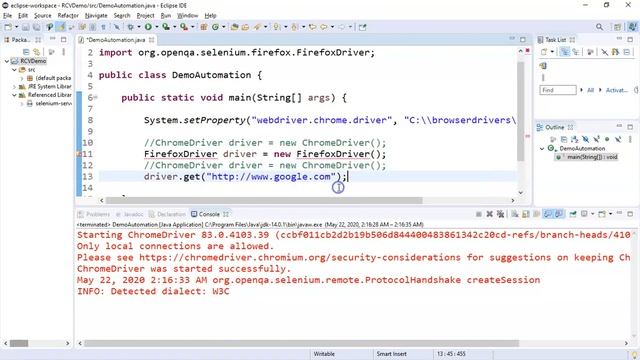Expand the default package node
The image size is (640, 360).
22,78
